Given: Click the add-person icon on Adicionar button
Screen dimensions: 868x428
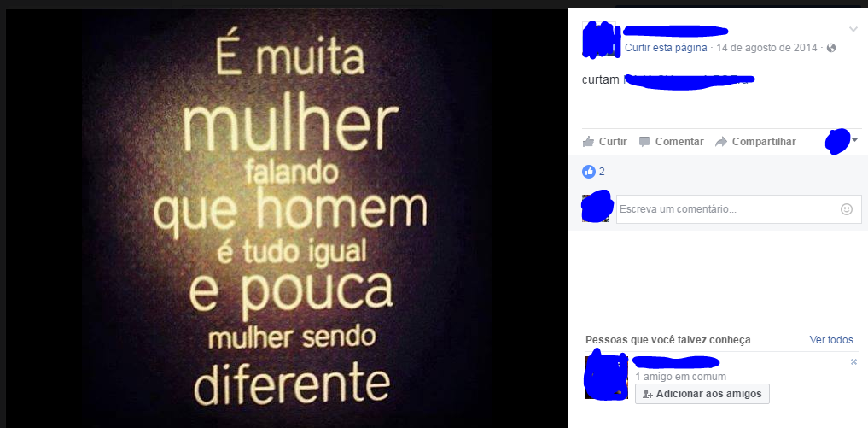Looking at the screenshot, I should point(648,394).
